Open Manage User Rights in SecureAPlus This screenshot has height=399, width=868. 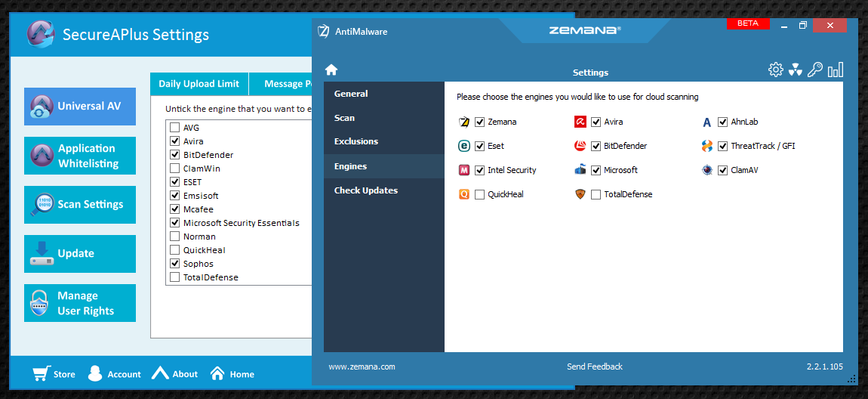click(80, 303)
